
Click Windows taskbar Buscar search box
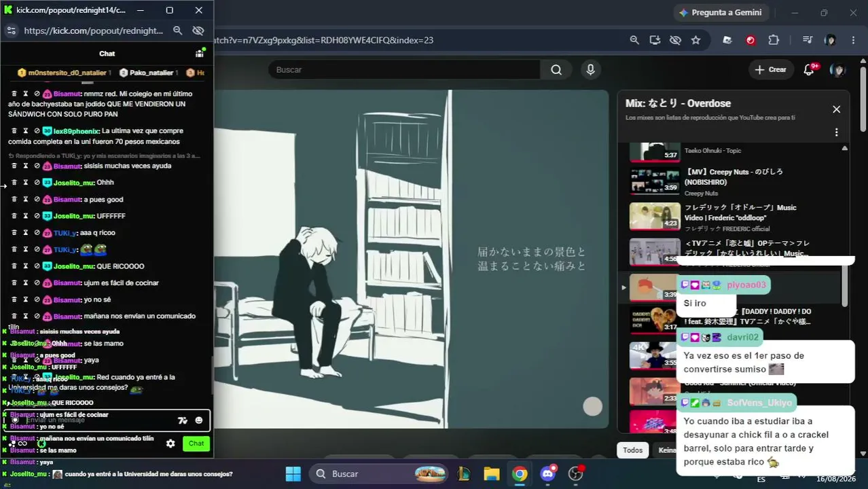click(379, 473)
